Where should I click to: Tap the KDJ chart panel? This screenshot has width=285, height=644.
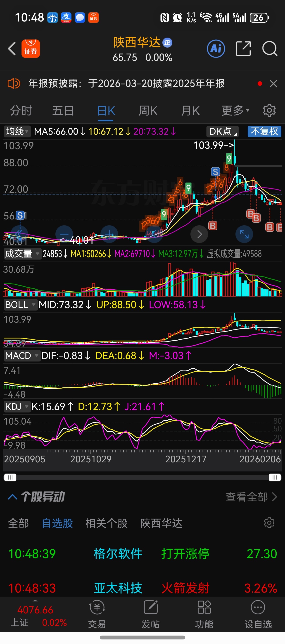coord(142,432)
